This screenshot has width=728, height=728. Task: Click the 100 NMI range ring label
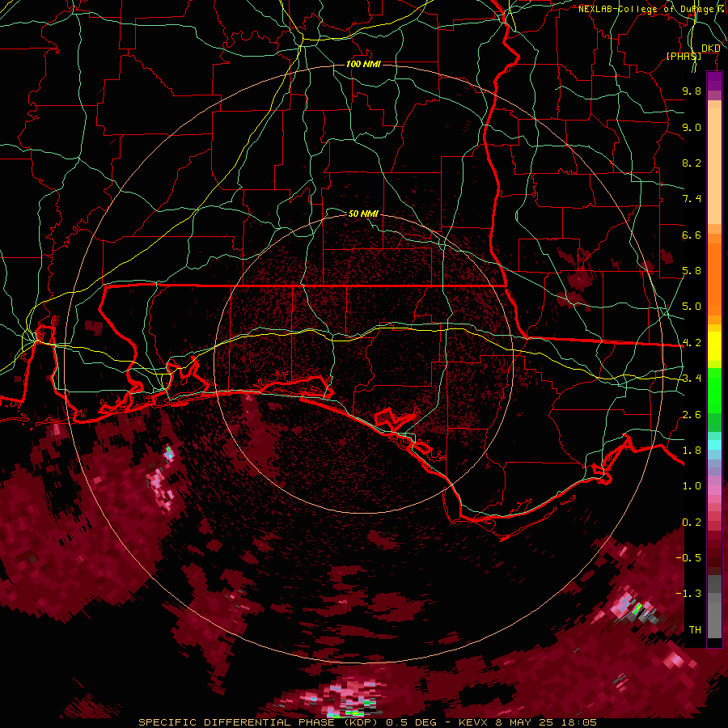(x=363, y=64)
